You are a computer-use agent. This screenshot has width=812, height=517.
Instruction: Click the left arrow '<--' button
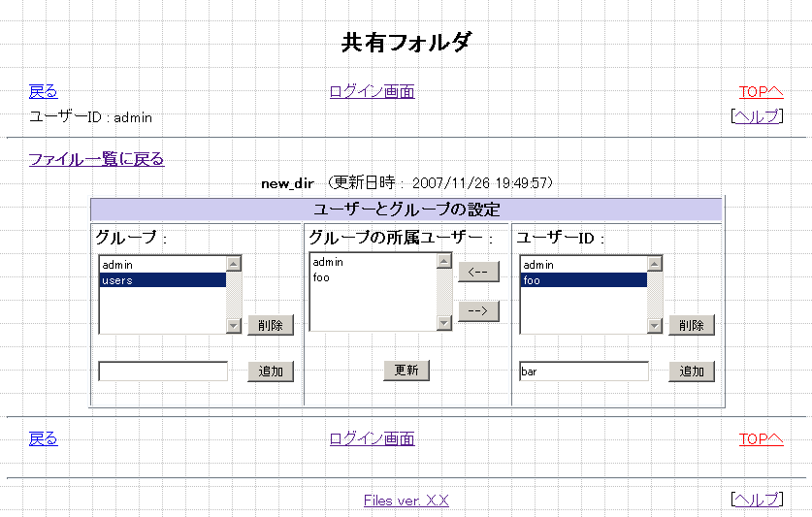coord(478,272)
